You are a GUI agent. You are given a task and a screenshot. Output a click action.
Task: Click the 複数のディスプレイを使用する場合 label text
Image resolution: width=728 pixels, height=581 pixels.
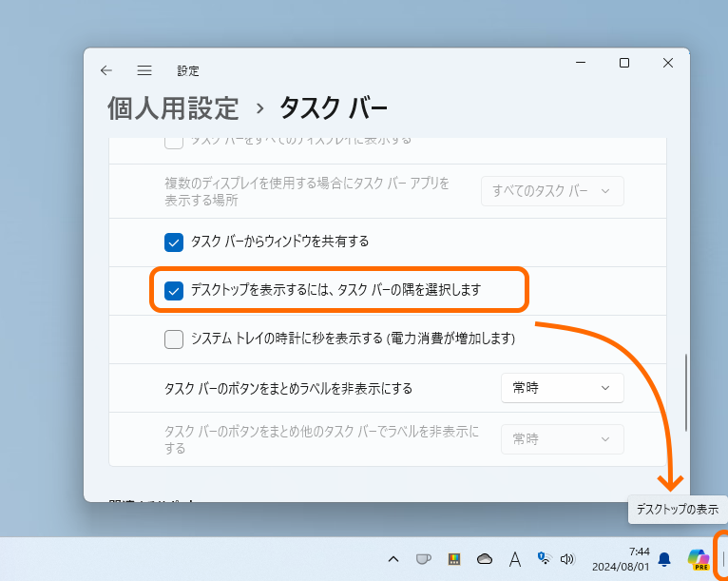(307, 191)
